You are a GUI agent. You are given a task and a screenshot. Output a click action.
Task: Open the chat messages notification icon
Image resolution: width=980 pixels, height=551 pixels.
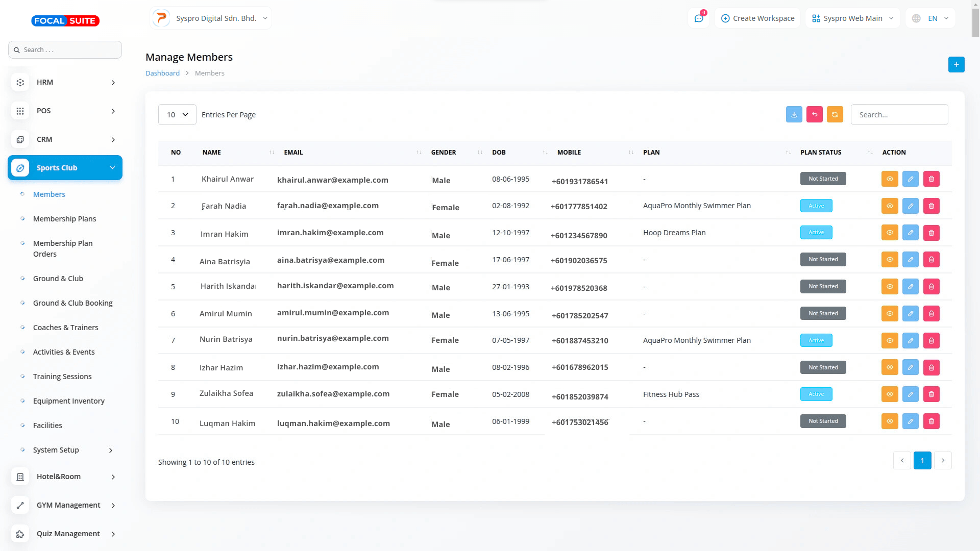pos(699,18)
